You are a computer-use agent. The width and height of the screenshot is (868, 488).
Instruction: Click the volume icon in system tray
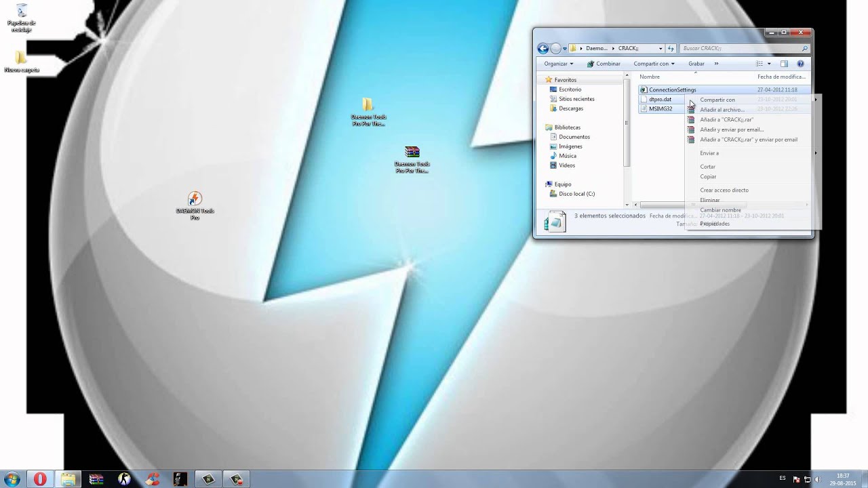point(818,479)
